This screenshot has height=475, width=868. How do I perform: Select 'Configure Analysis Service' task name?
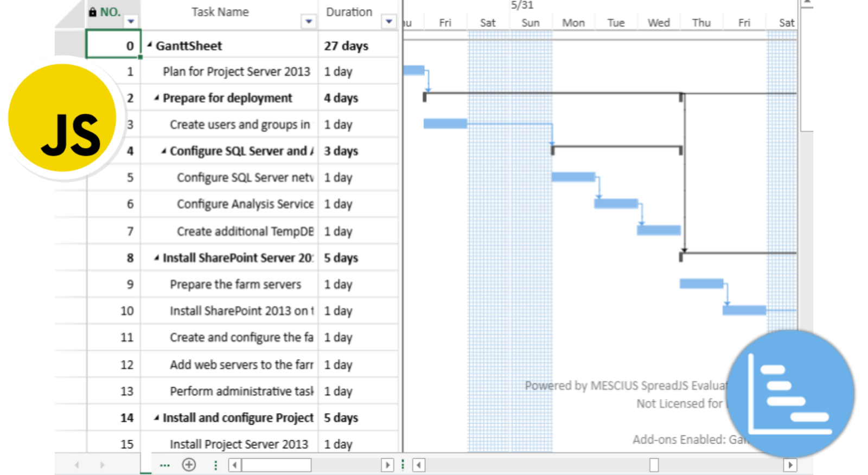pos(245,204)
